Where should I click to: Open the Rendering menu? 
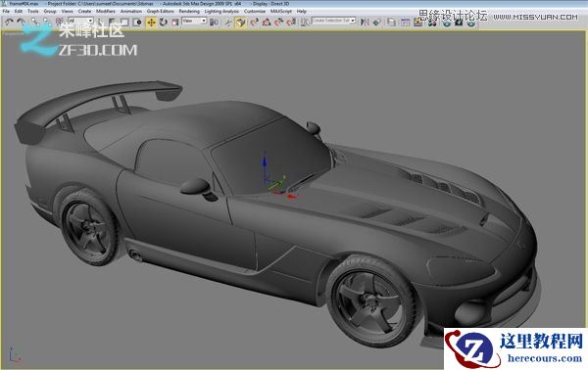click(189, 11)
